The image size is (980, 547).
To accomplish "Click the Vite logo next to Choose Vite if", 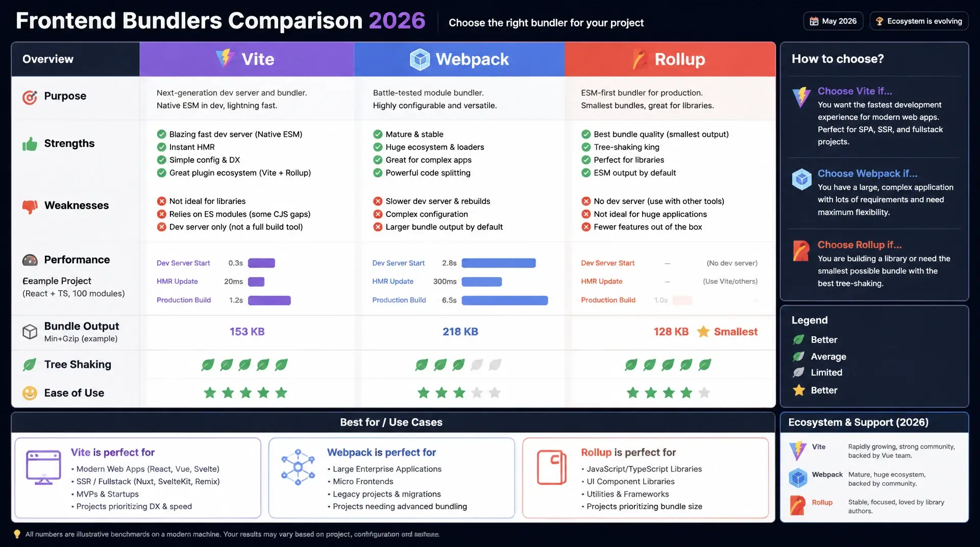I will [801, 97].
